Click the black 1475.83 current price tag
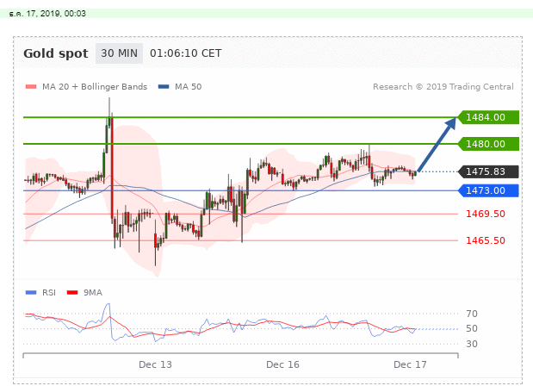 click(x=488, y=171)
